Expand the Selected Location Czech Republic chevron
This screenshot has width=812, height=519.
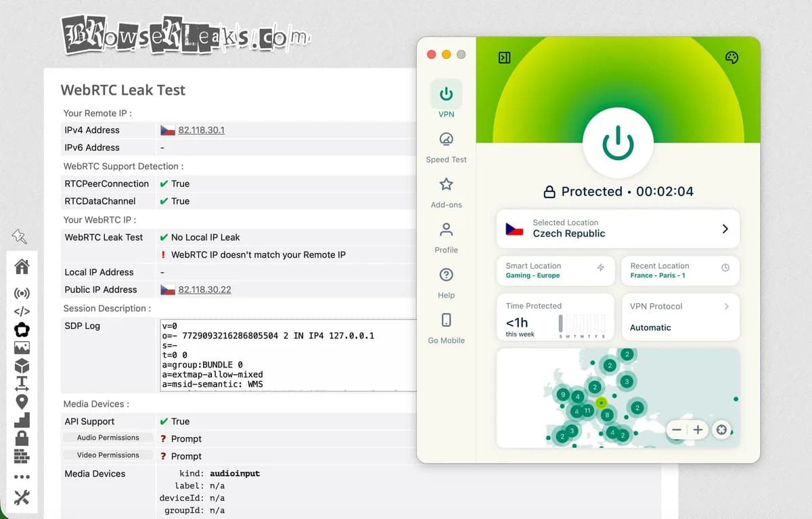pos(725,229)
